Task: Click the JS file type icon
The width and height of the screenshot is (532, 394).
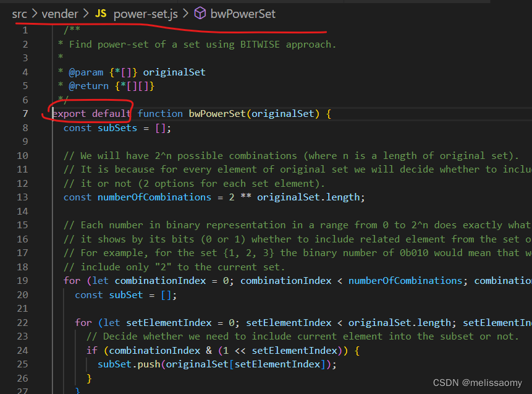Action: [x=101, y=14]
